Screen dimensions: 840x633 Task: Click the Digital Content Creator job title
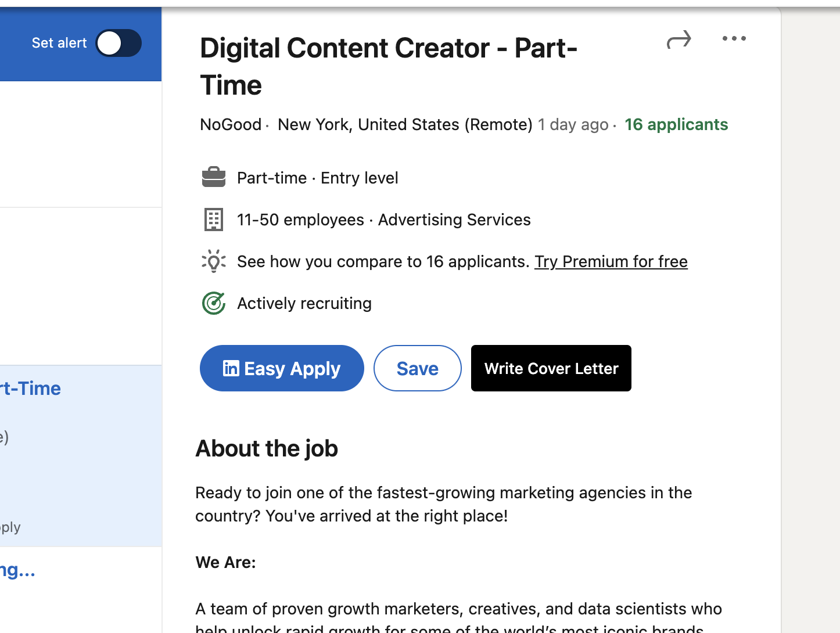[x=388, y=66]
